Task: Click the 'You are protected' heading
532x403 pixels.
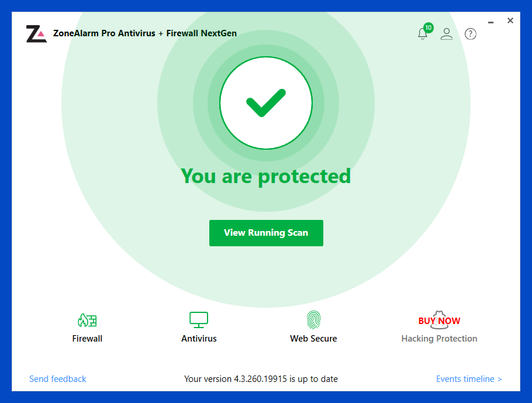Action: coord(266,177)
